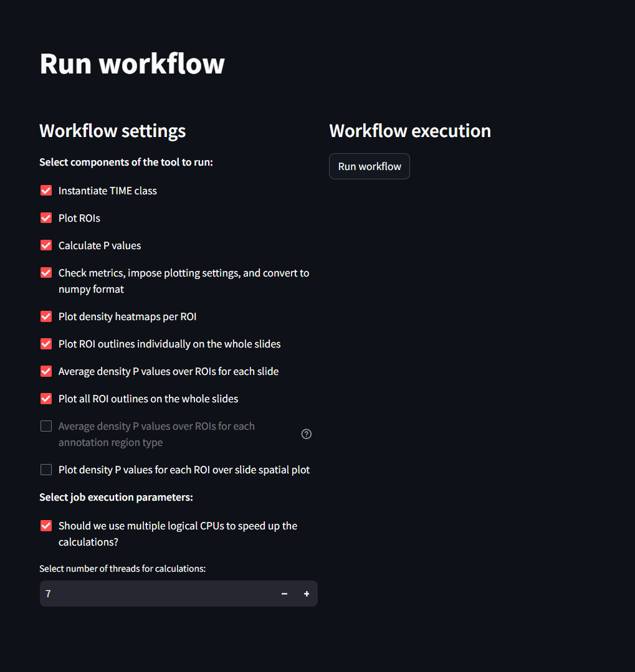This screenshot has height=672, width=635.
Task: Disable the multiple logical CPUs option
Action: [46, 526]
